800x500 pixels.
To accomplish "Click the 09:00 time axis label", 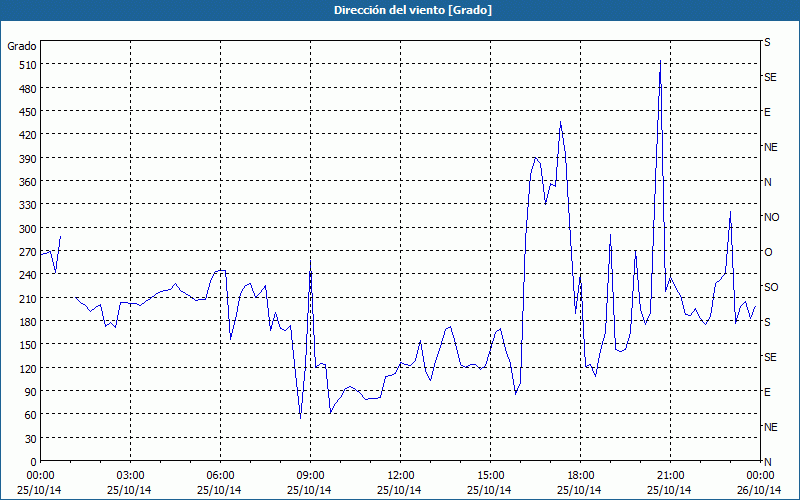I will point(310,475).
